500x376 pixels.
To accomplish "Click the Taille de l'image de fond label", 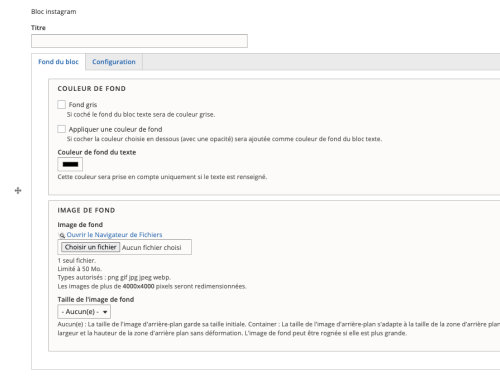I will click(x=96, y=299).
